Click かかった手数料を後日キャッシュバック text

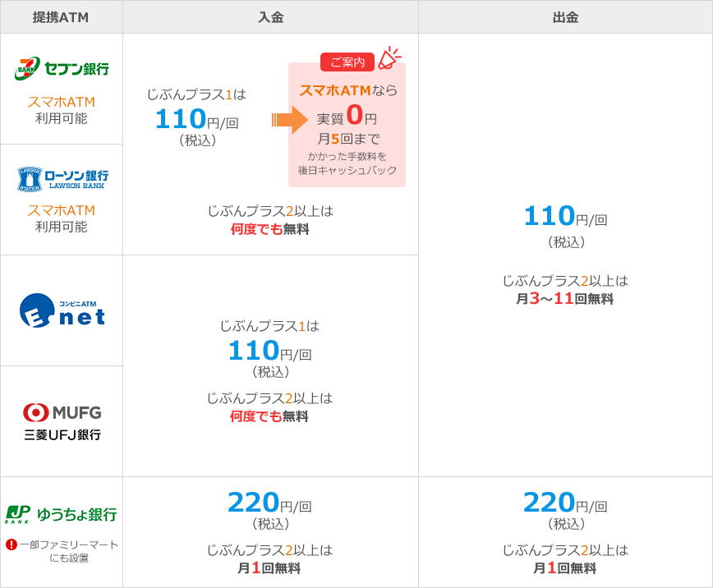click(347, 163)
